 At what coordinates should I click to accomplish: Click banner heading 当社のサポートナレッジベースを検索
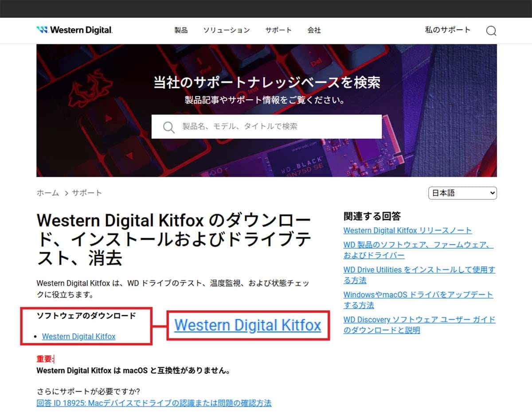(266, 82)
